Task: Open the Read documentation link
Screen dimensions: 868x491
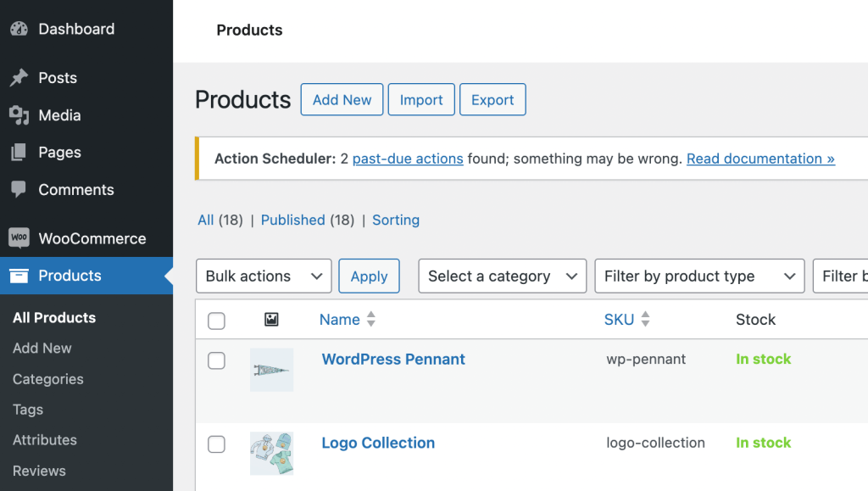Action: click(x=760, y=159)
